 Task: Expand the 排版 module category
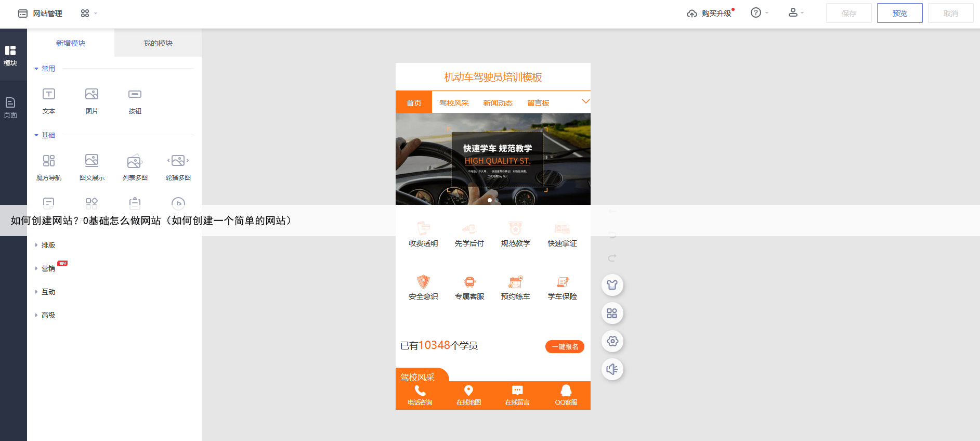pyautogui.click(x=48, y=245)
